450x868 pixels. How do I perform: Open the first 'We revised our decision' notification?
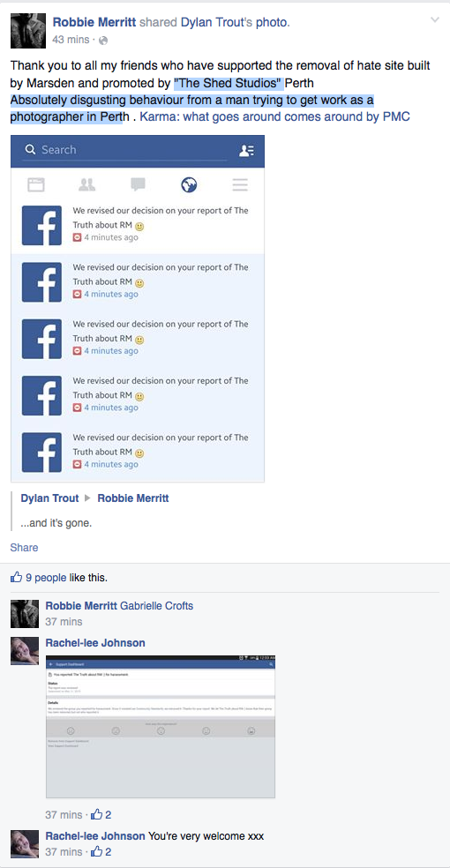click(138, 224)
